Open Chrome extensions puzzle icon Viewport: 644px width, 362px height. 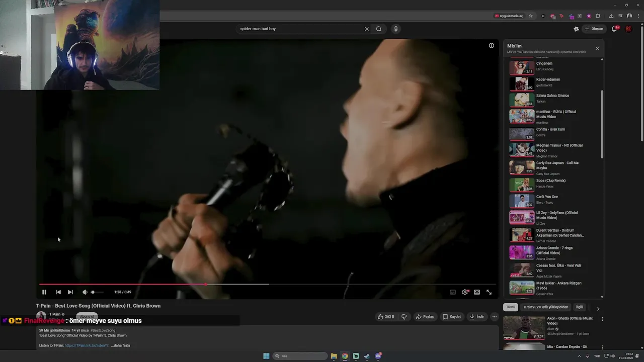pyautogui.click(x=598, y=16)
